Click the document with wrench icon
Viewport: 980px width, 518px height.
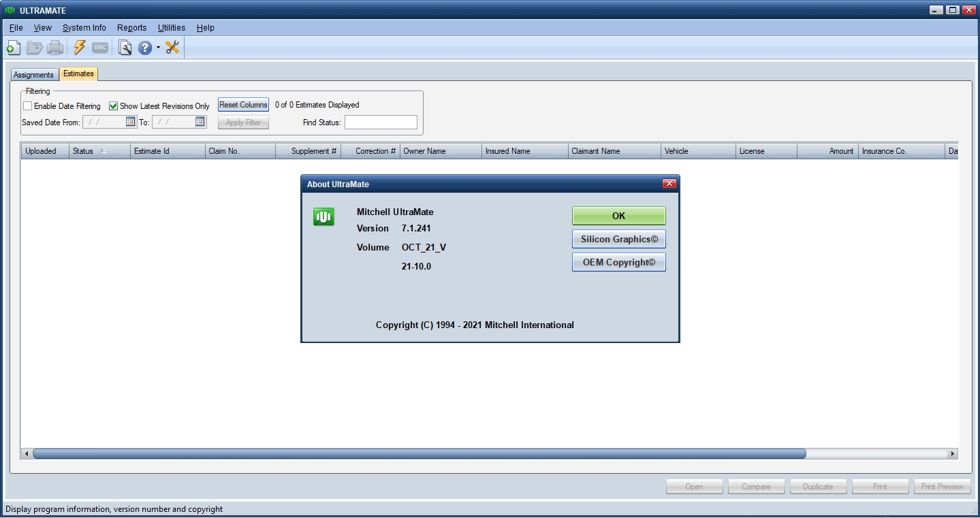[x=125, y=48]
